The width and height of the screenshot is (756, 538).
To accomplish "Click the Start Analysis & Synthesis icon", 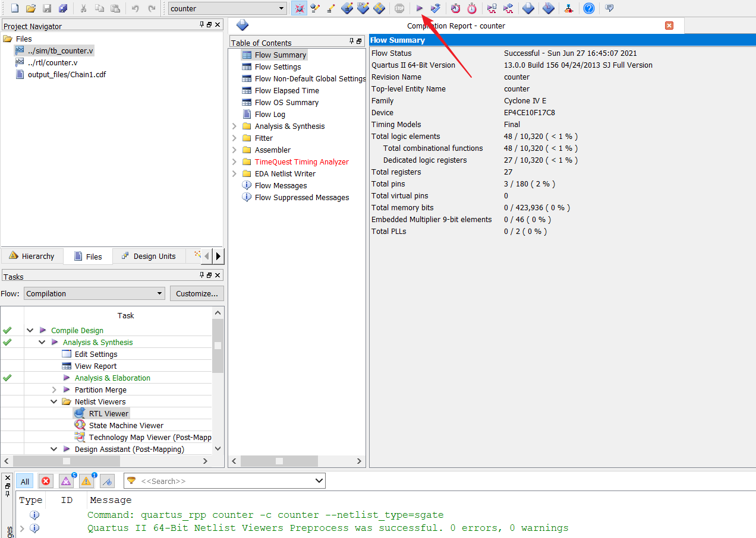I will click(x=436, y=8).
